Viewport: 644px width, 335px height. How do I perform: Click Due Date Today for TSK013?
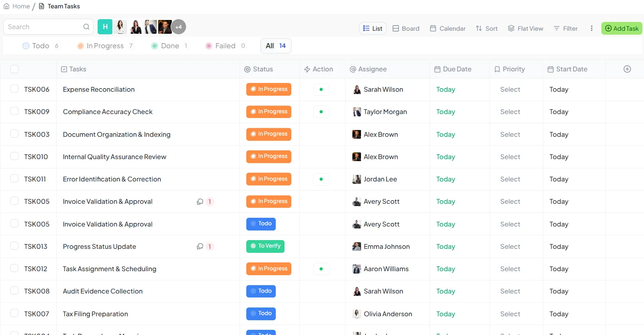[x=446, y=246]
